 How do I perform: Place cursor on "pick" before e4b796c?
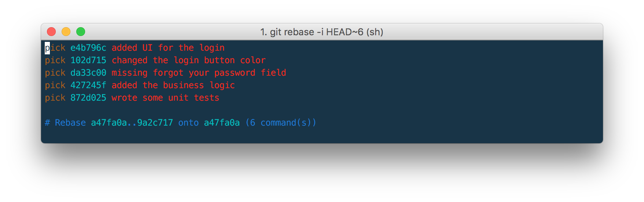click(x=55, y=48)
